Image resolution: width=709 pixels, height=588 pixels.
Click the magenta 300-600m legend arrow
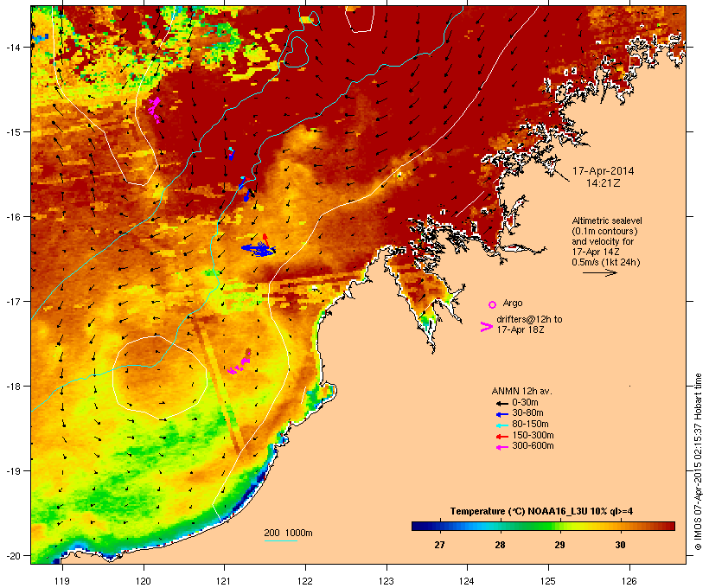(502, 447)
